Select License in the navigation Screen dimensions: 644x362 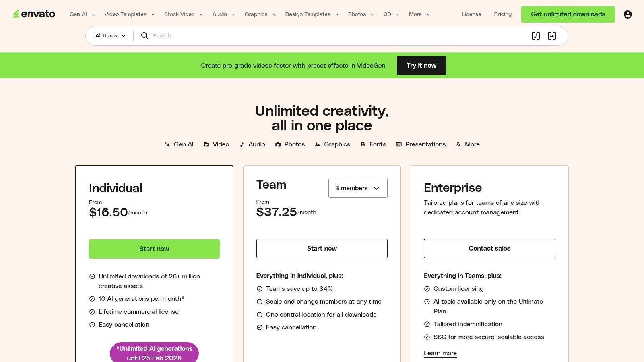tap(471, 14)
